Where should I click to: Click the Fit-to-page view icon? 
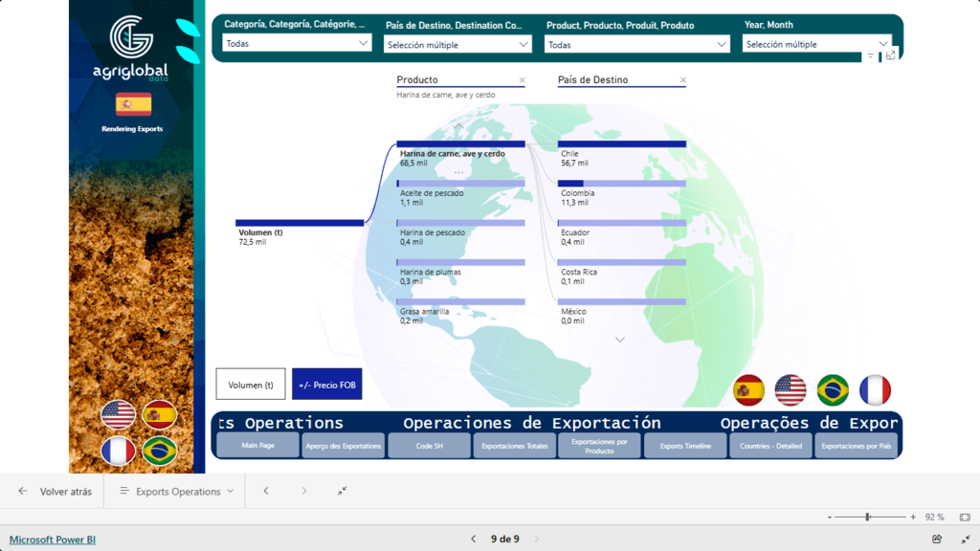(x=965, y=518)
